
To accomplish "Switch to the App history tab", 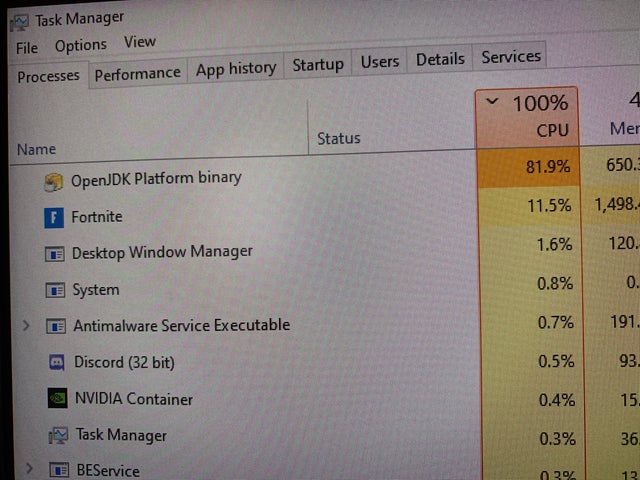I will 236,69.
